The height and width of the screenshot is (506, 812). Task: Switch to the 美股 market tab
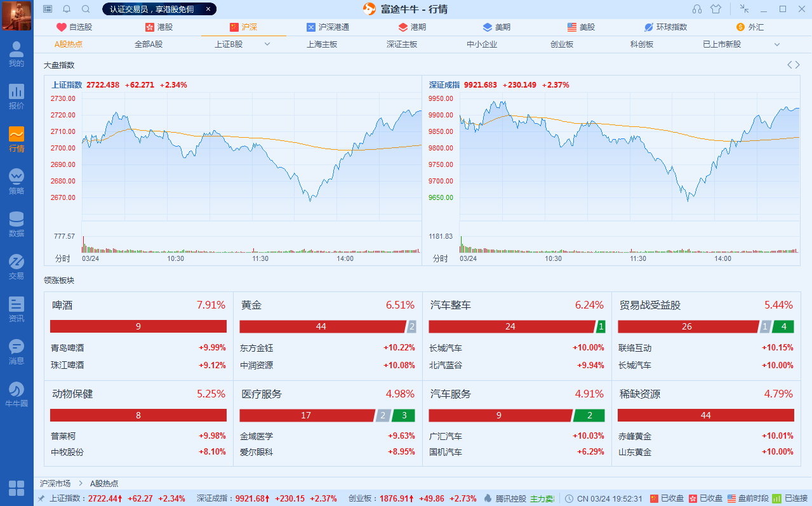[581, 27]
